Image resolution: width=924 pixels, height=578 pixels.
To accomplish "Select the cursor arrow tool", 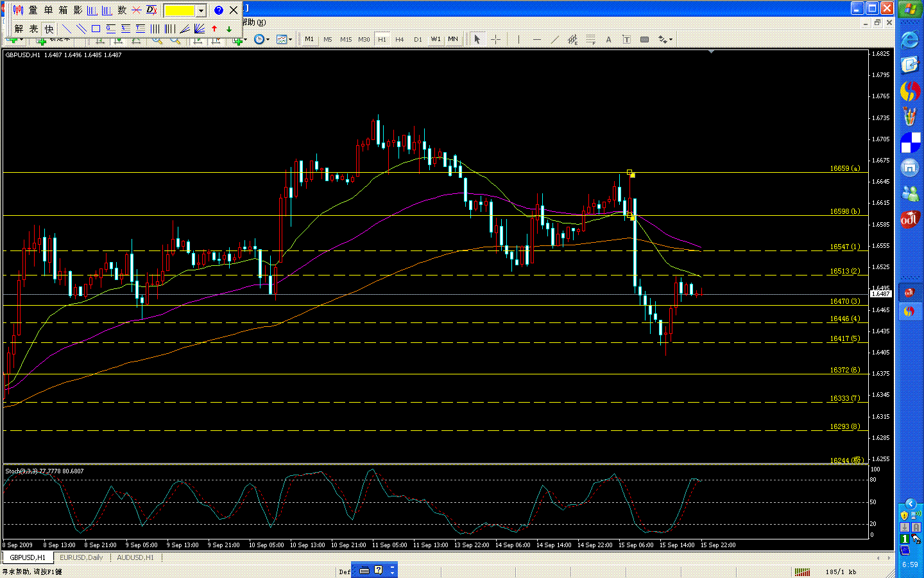I will (x=477, y=39).
